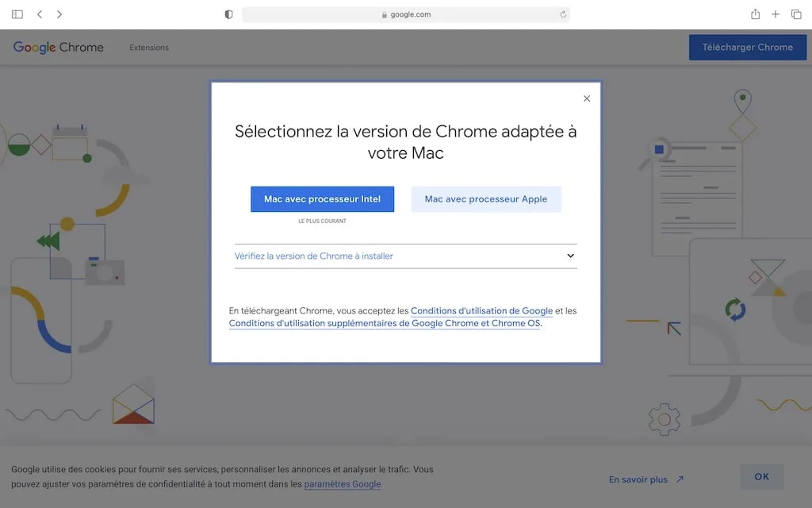The width and height of the screenshot is (812, 508).
Task: Toggle the Safari sidebar
Action: 17,13
